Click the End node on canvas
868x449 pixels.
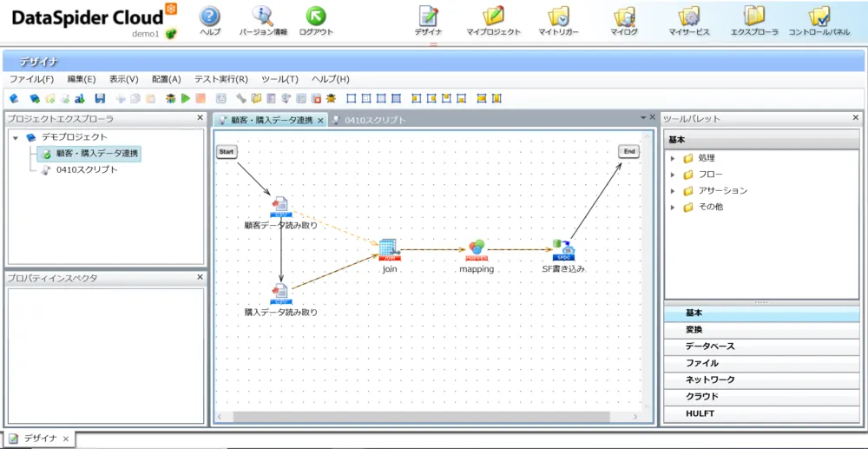(628, 151)
